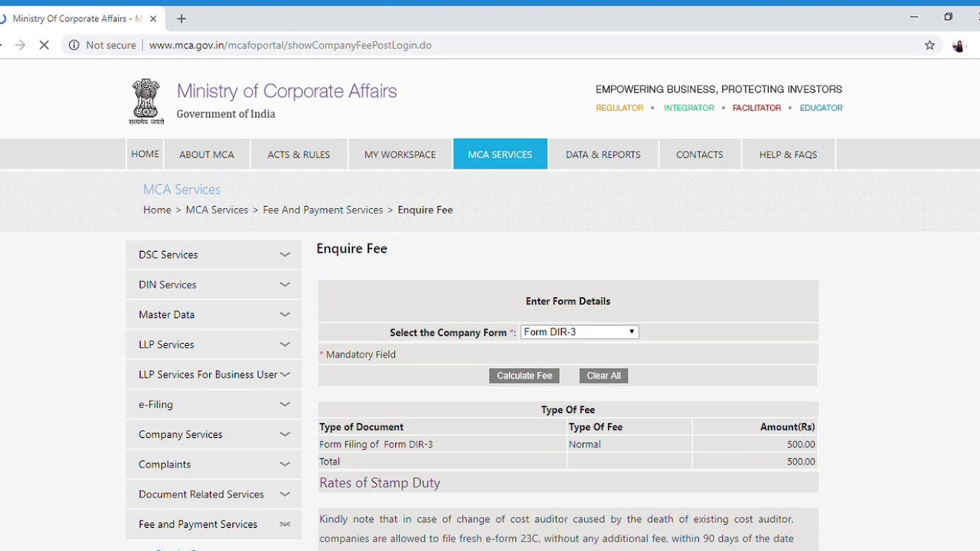Viewport: 980px width, 551px height.
Task: Expand the e-Filing chevron
Action: point(285,404)
